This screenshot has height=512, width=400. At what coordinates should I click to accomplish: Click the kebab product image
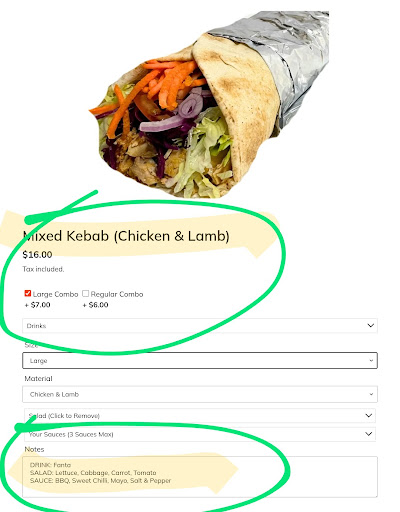coord(209,105)
